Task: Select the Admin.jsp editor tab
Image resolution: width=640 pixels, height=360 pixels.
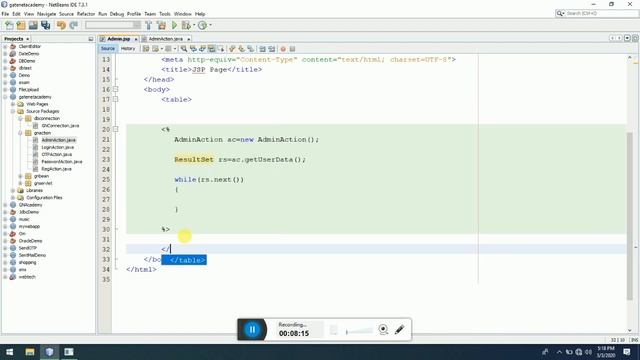Action: 118,39
